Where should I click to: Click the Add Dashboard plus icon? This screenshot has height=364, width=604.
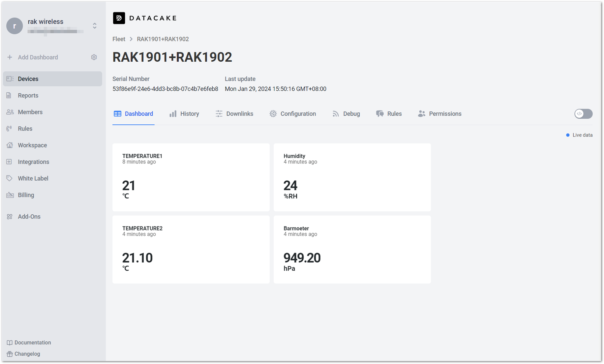point(10,57)
